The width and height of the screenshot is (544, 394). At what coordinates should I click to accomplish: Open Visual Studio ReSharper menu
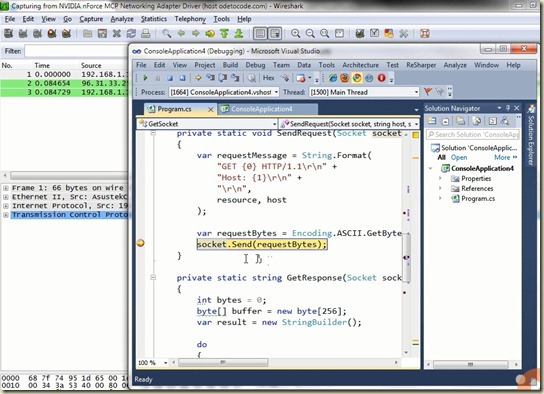click(x=421, y=65)
